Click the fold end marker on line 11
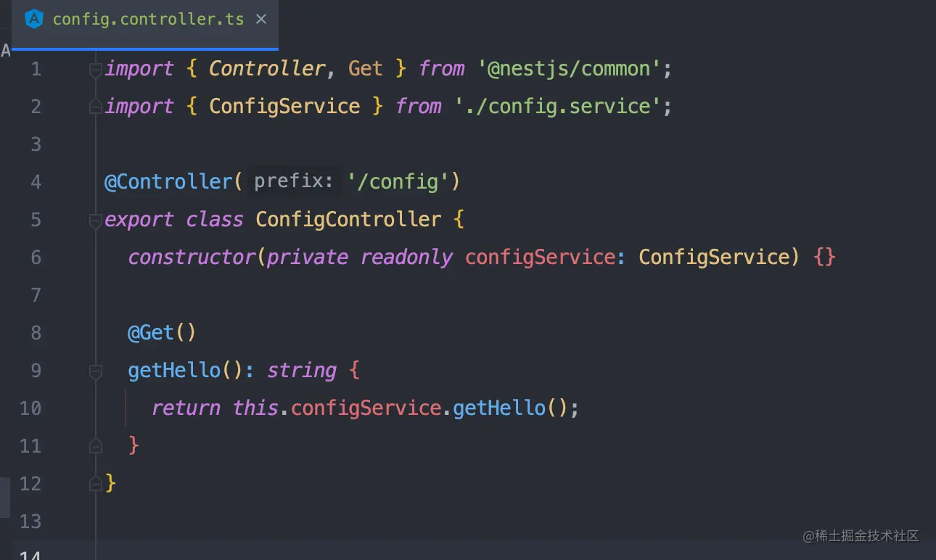Viewport: 936px width, 560px height. (x=95, y=445)
